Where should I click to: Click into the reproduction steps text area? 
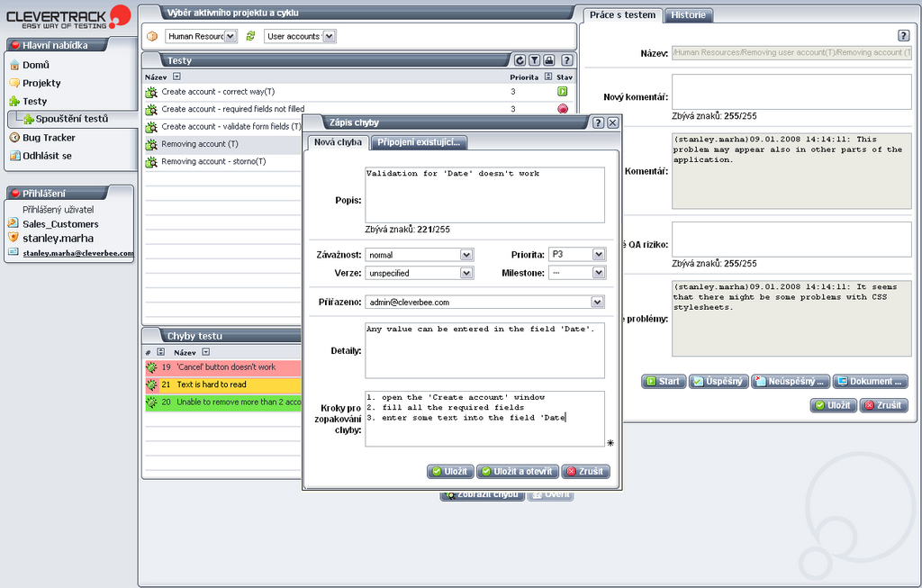[x=484, y=420]
